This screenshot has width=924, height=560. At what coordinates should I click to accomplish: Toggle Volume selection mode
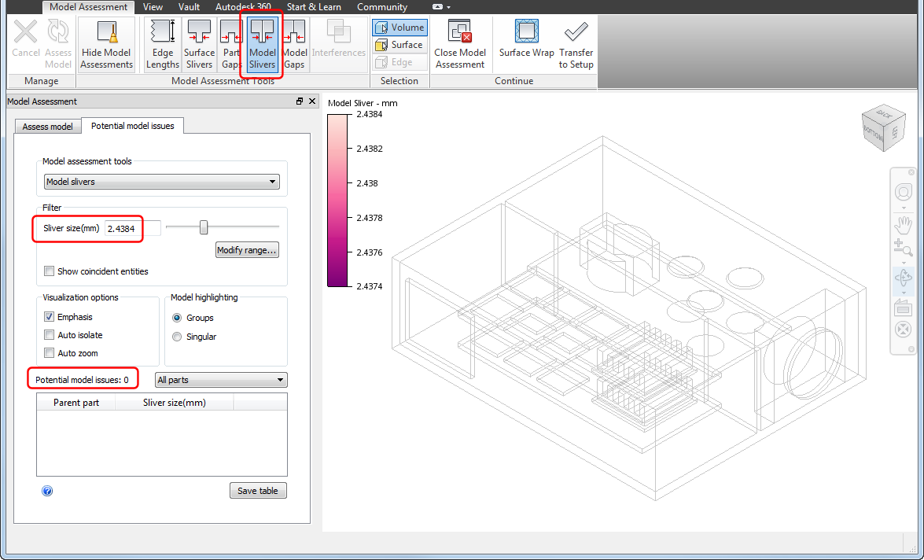(400, 27)
